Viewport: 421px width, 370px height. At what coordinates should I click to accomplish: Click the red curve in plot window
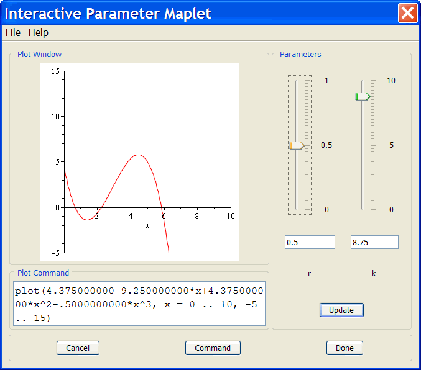point(116,182)
